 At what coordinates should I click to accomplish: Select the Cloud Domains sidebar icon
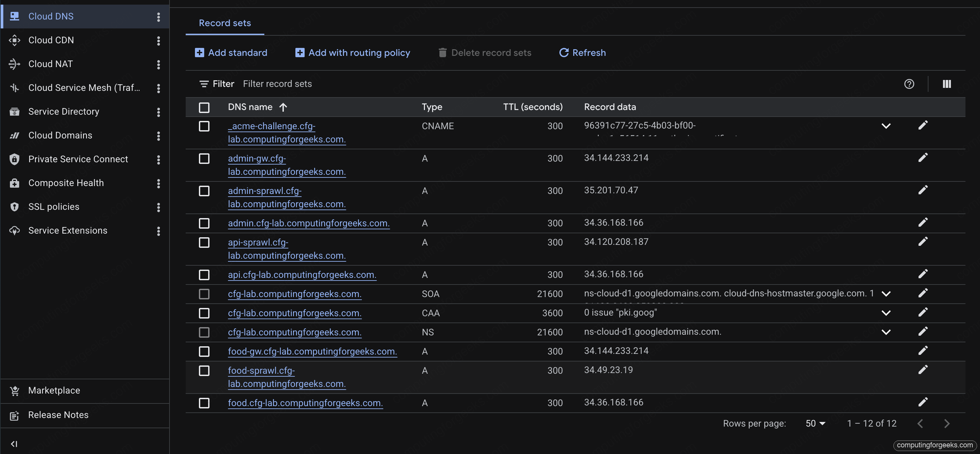pyautogui.click(x=15, y=135)
